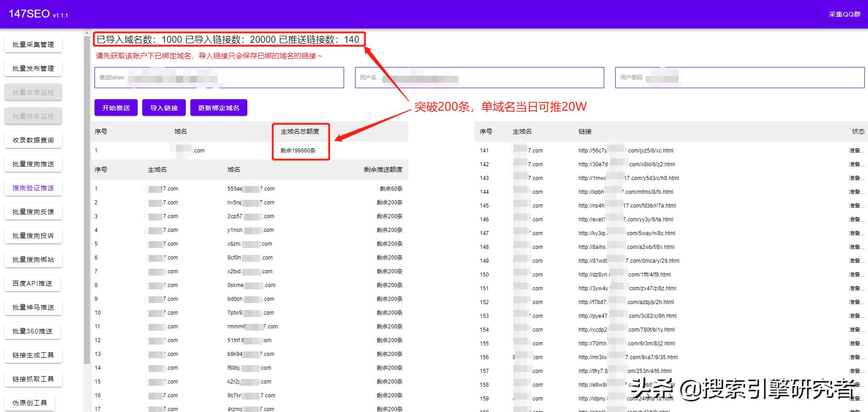Click link ending x8ki/6/z2.html
Screen dimensions: 868x412
point(627,164)
